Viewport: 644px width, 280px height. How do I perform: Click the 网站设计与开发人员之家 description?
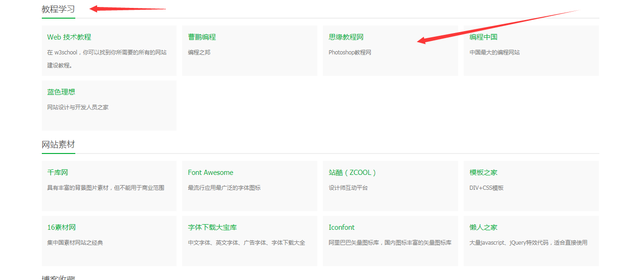tap(78, 107)
